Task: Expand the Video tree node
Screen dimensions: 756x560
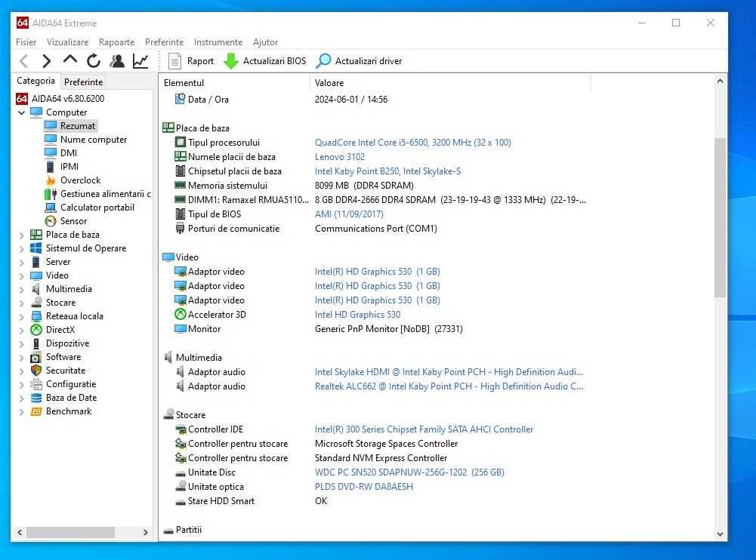Action: (x=21, y=275)
